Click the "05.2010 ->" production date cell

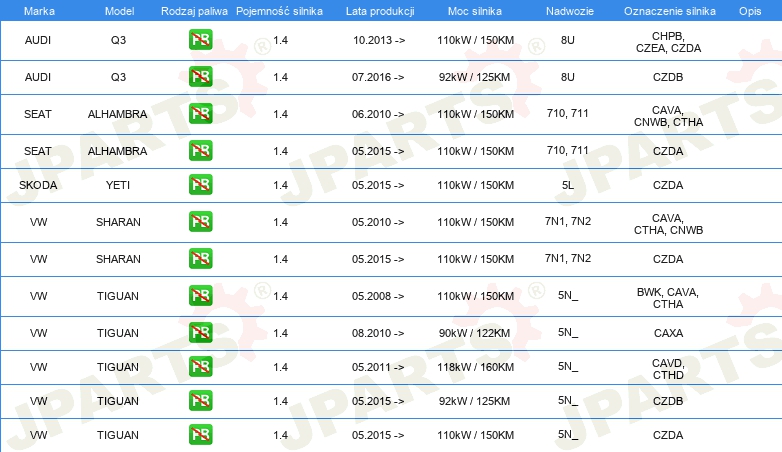pyautogui.click(x=378, y=222)
